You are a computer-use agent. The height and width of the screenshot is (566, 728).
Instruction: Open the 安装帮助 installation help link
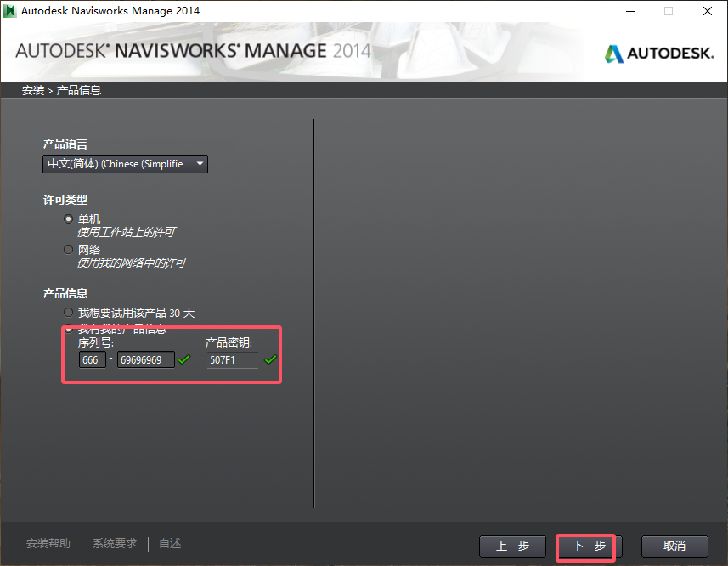[48, 543]
